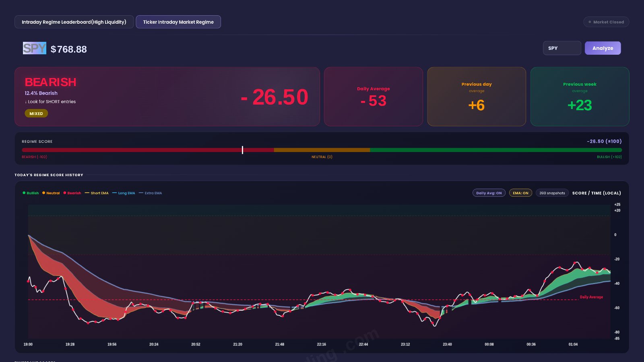Click the $768.88 price
Image resolution: width=644 pixels, height=362 pixels.
click(69, 49)
